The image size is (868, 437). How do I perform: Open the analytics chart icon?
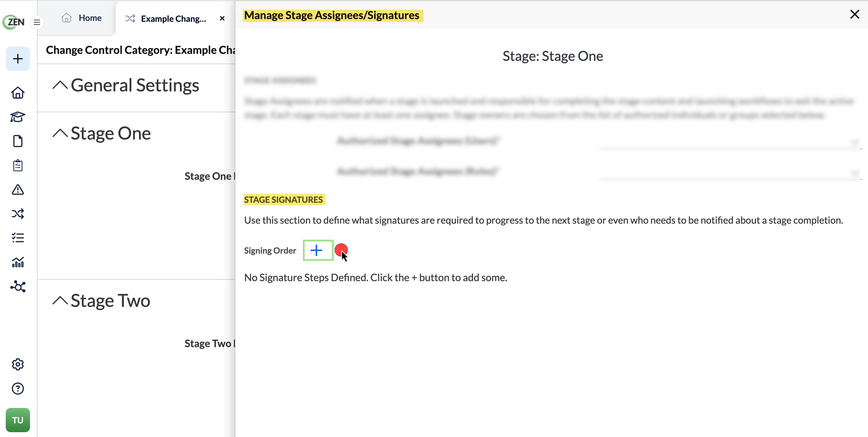pyautogui.click(x=18, y=262)
